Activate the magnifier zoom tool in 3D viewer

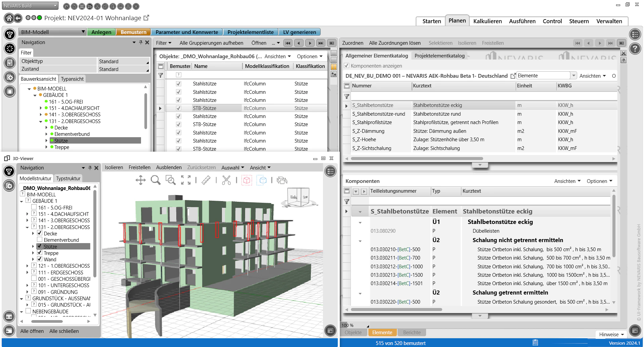pos(155,181)
